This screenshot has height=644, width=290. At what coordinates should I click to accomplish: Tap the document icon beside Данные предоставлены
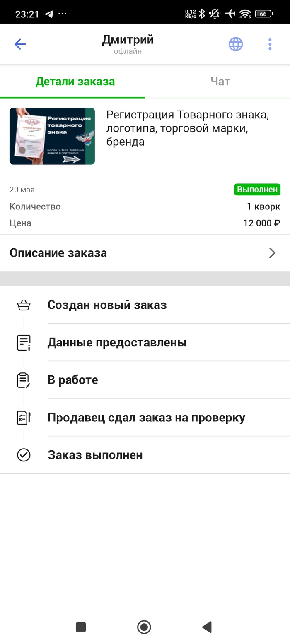(x=24, y=343)
